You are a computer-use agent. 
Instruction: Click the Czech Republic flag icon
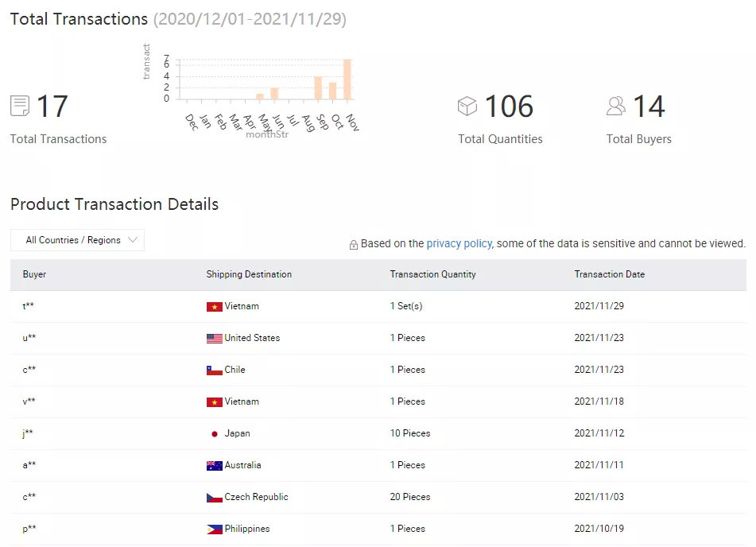pos(214,497)
